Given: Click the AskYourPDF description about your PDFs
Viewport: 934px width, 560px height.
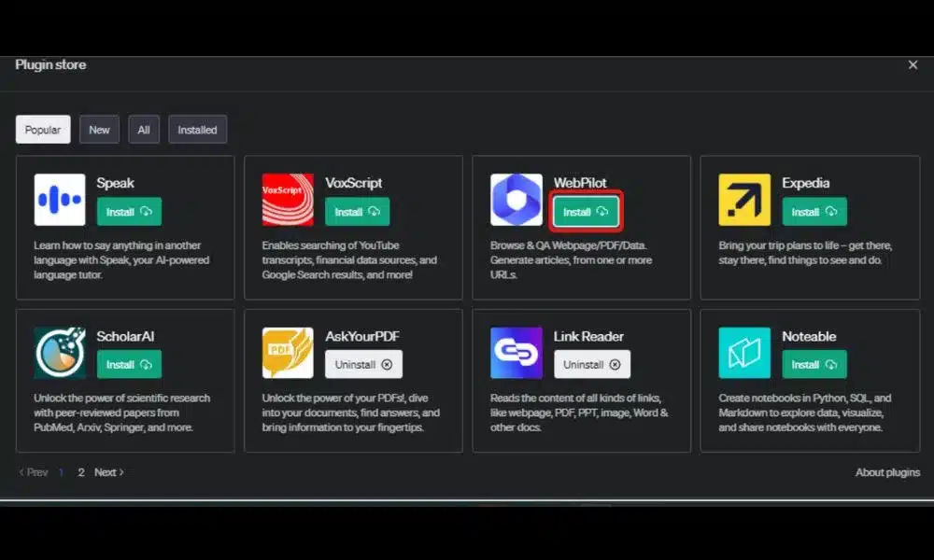Looking at the screenshot, I should (x=351, y=413).
